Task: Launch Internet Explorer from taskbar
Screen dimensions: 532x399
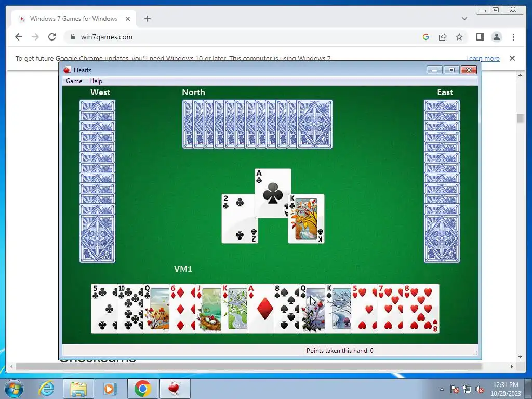Action: [46, 389]
